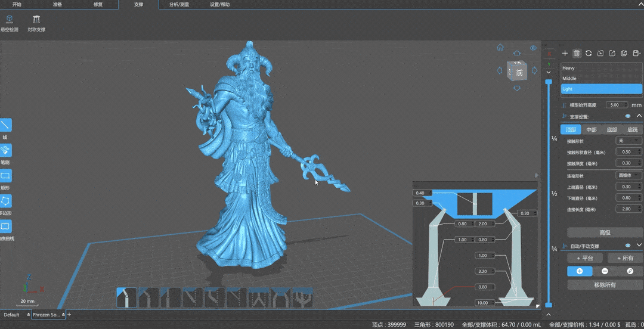644x329 pixels.
Task: Collapse the 支撑设置 section
Action: [639, 116]
